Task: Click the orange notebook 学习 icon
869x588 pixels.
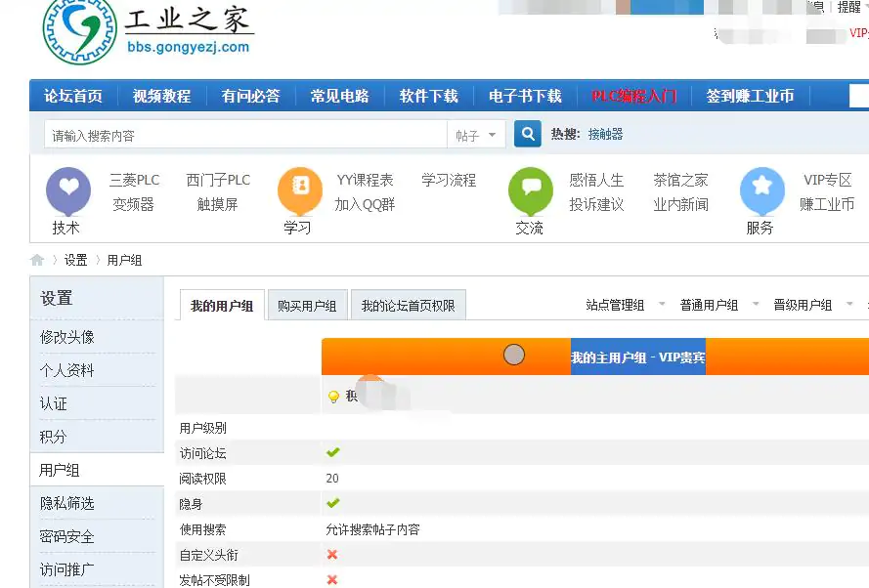Action: click(x=300, y=191)
